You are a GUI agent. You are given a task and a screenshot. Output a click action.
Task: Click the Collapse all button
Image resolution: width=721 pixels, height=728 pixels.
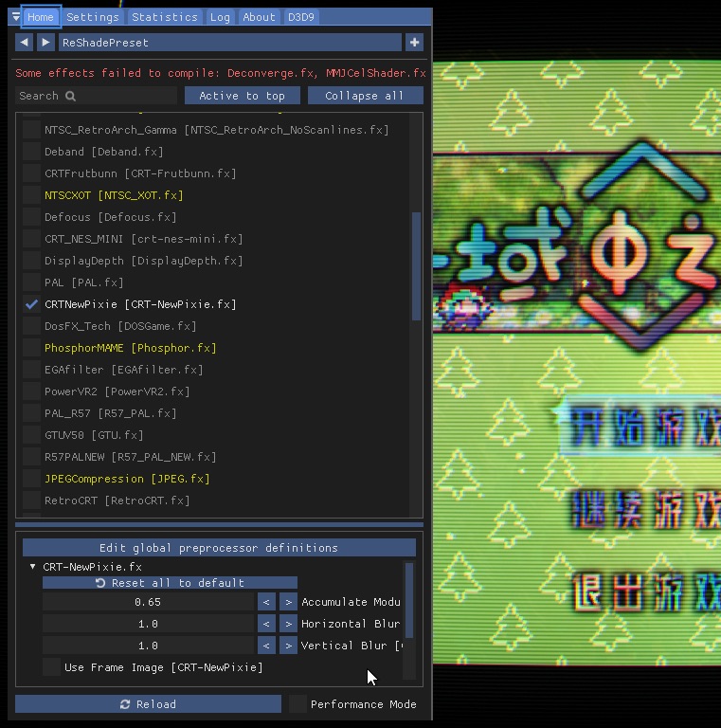pos(365,96)
